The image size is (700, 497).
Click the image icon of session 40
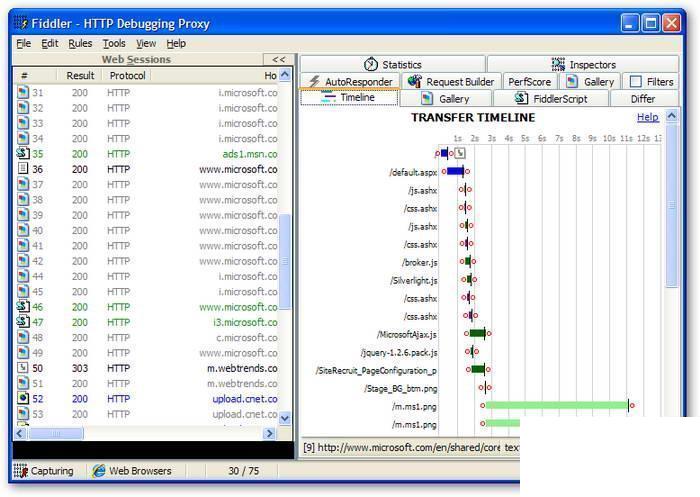tap(23, 230)
